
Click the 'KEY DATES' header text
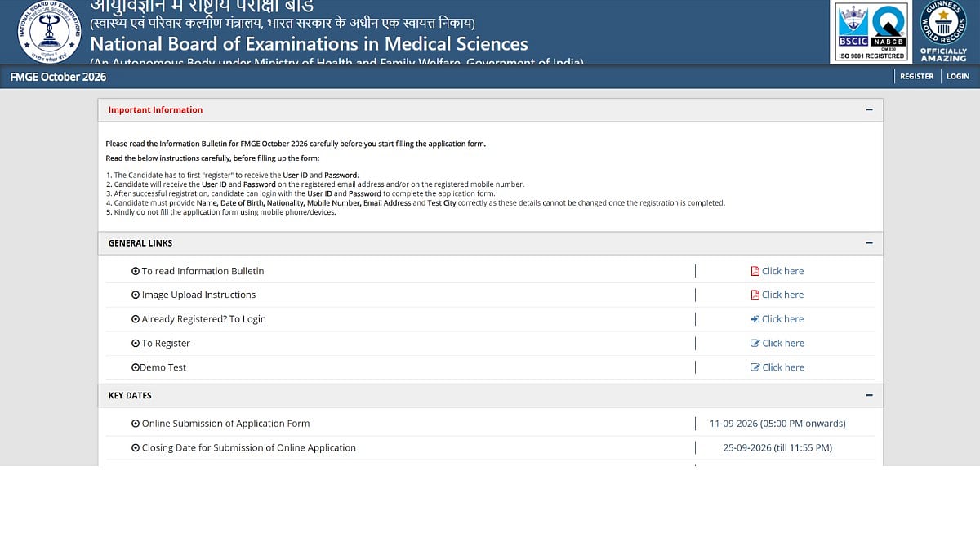tap(130, 396)
